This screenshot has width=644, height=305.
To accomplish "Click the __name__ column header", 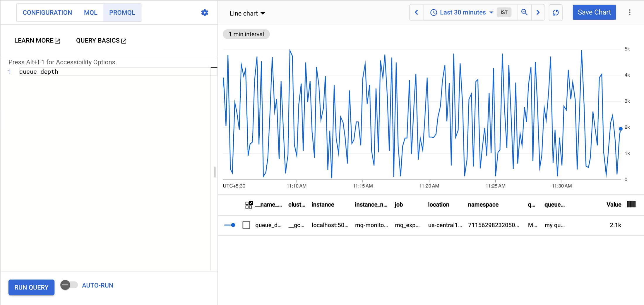I will (268, 205).
